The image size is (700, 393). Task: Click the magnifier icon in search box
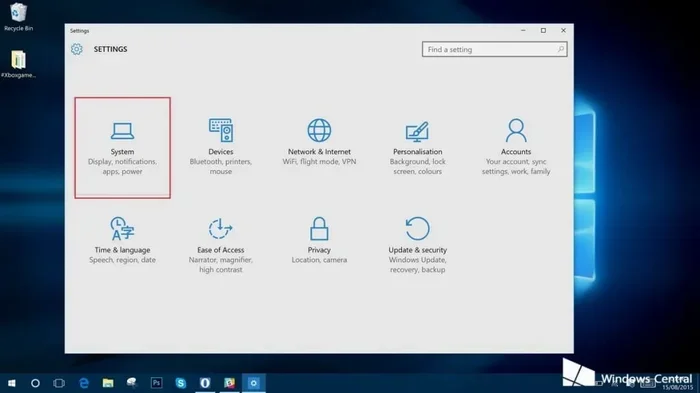(x=560, y=49)
